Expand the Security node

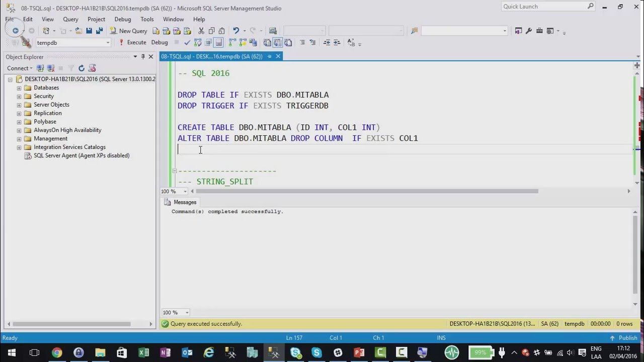(19, 97)
